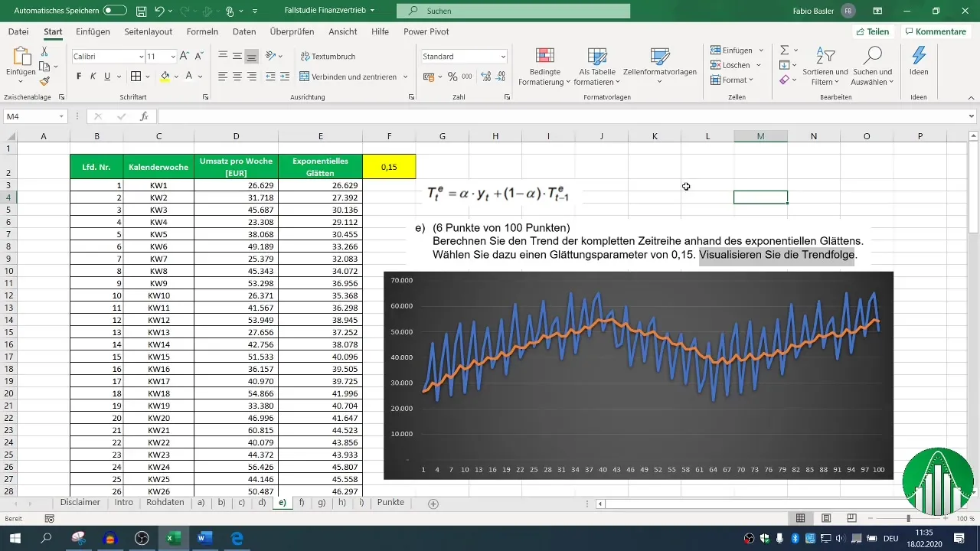Open Als Tabelle formatieren menu
Screen dimensions: 980x551
point(598,67)
